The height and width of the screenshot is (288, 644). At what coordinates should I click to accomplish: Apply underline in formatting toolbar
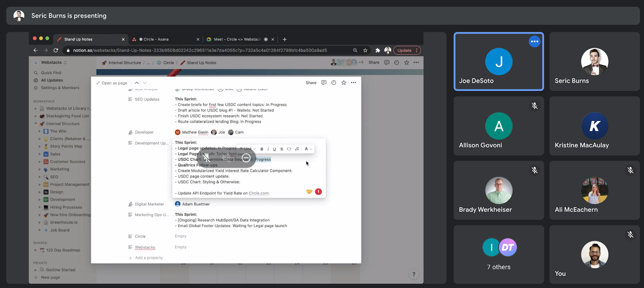pyautogui.click(x=275, y=149)
